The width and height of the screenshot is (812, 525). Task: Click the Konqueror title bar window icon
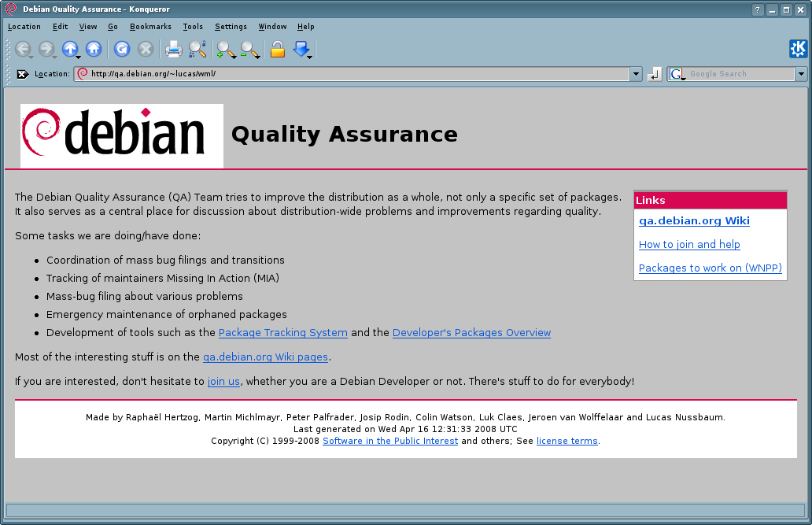coord(10,9)
